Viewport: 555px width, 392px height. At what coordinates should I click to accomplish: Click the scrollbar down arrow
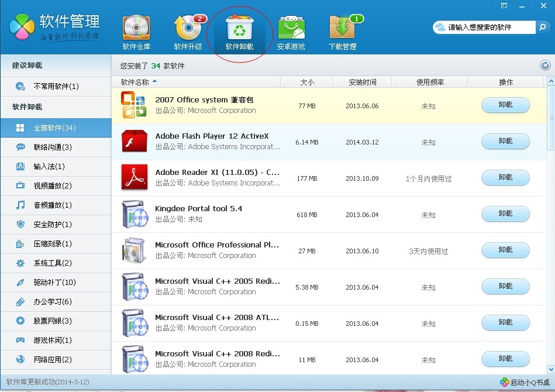click(x=551, y=369)
